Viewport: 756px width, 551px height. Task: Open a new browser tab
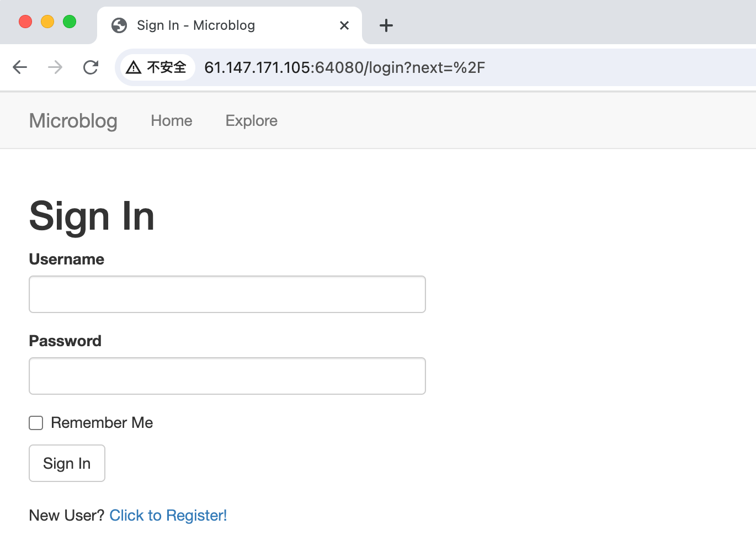click(386, 25)
